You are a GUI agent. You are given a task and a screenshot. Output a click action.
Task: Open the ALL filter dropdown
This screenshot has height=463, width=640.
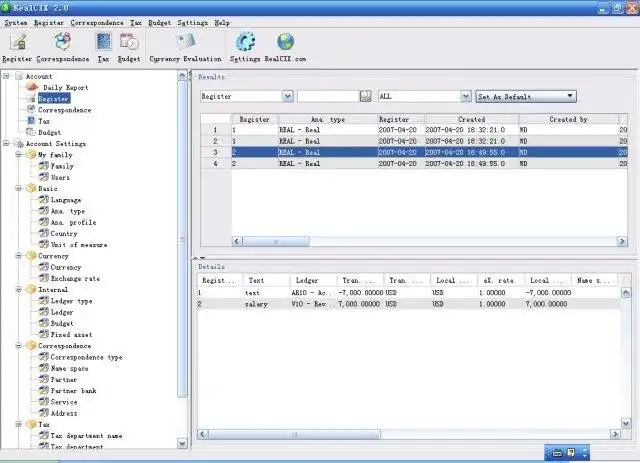point(465,96)
